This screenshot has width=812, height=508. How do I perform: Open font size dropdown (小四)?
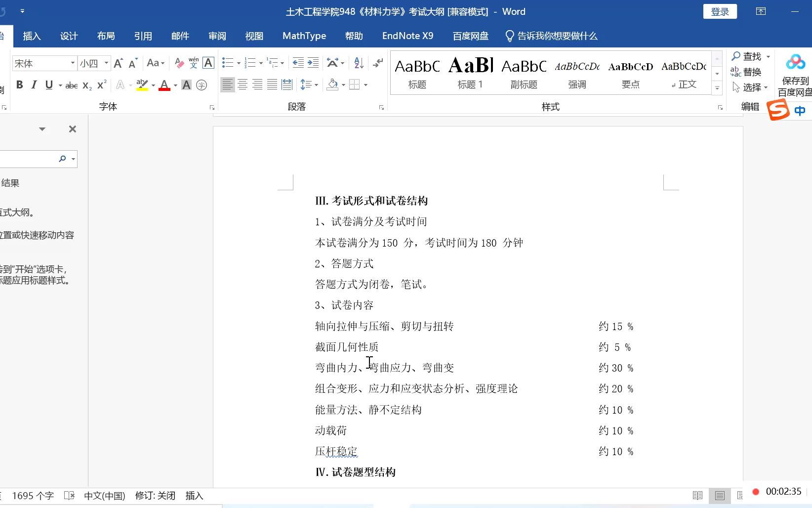[x=106, y=63]
